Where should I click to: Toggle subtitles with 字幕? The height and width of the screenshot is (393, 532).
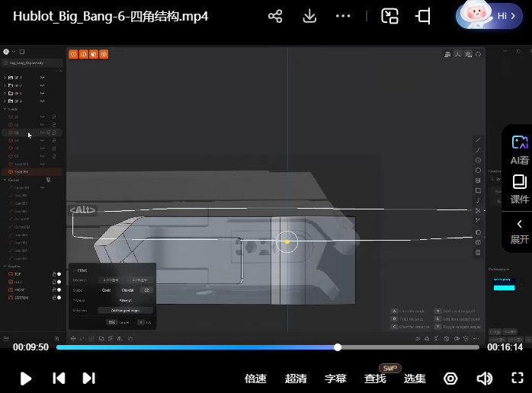click(x=335, y=379)
